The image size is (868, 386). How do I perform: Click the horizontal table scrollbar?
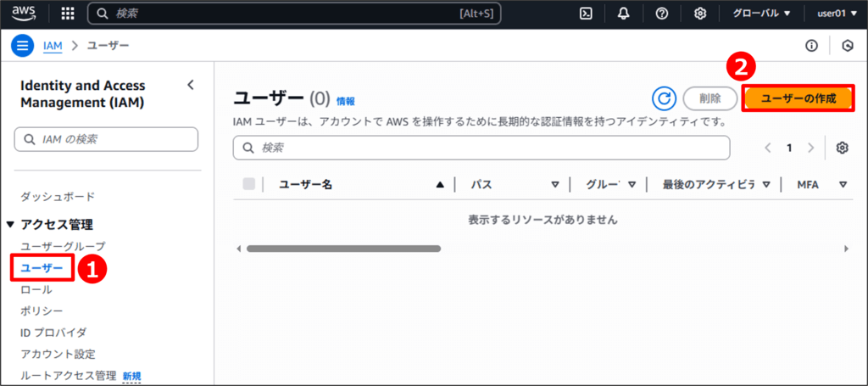343,249
